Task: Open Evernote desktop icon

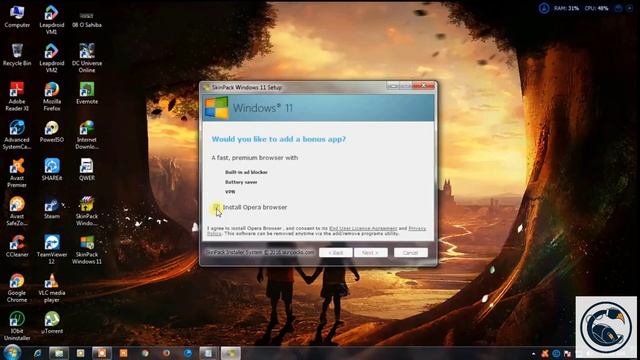Action: [87, 93]
